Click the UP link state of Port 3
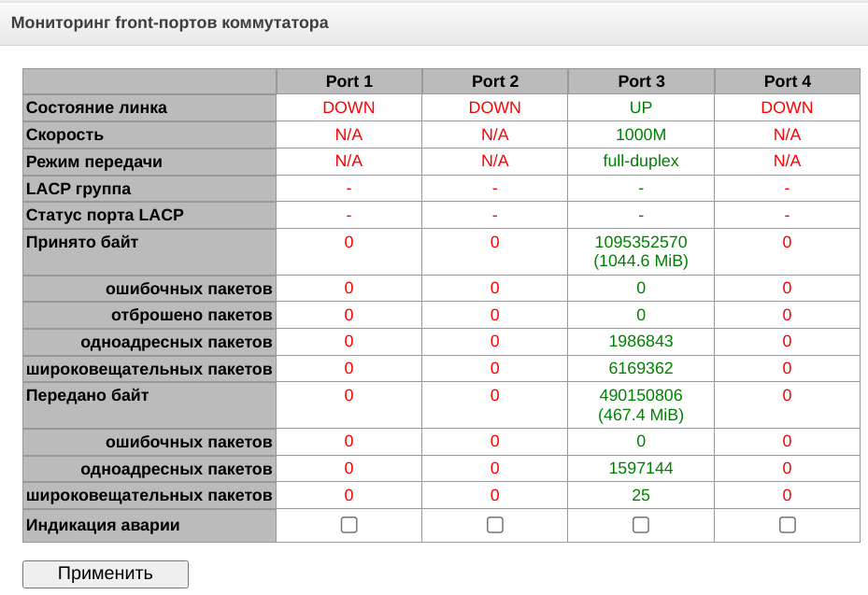The image size is (868, 595). 641,107
